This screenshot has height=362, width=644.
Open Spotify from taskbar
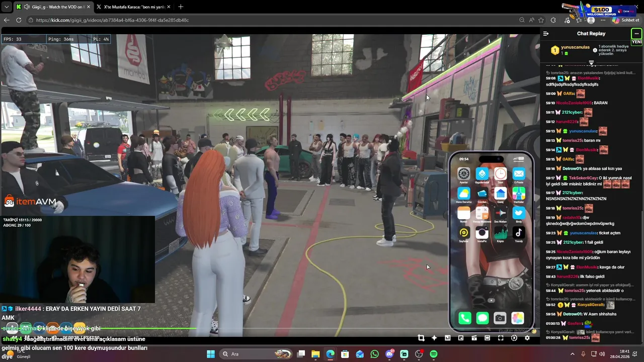pos(434,354)
